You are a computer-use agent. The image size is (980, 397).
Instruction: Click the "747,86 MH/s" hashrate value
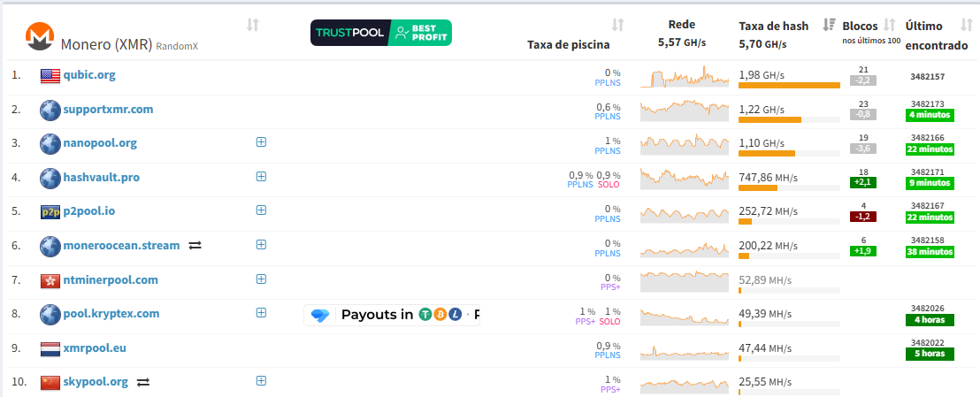(x=768, y=178)
